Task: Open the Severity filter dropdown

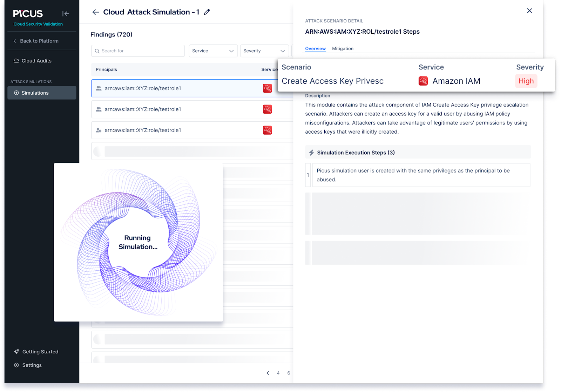Action: click(x=264, y=51)
